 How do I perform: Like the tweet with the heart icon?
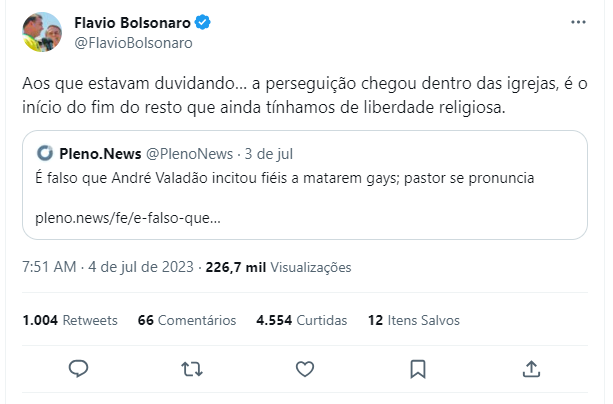pos(305,369)
